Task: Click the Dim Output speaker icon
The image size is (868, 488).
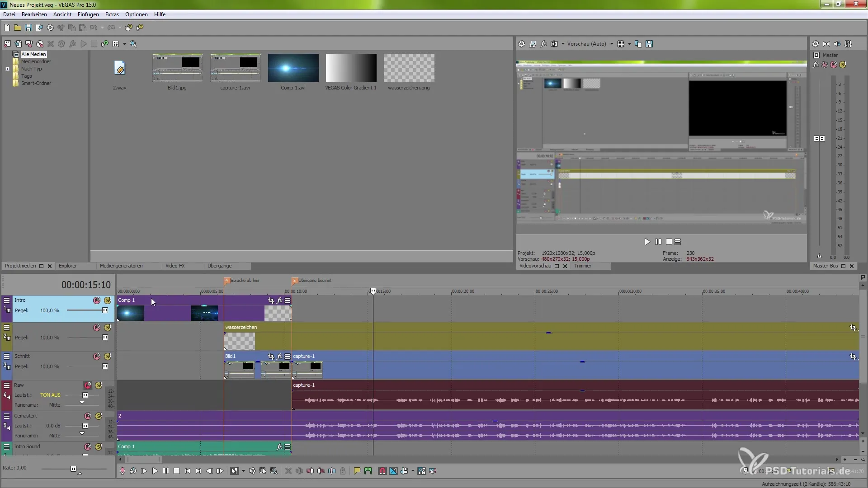Action: coord(837,44)
